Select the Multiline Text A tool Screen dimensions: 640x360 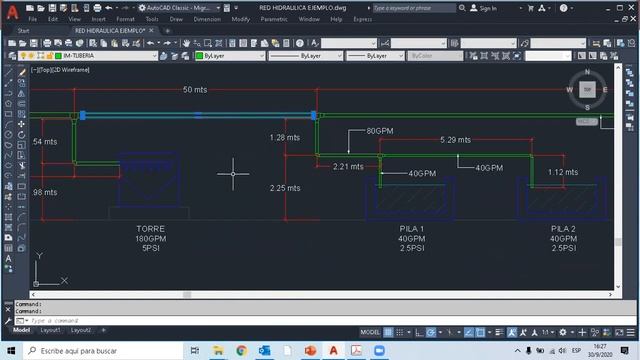click(9, 258)
